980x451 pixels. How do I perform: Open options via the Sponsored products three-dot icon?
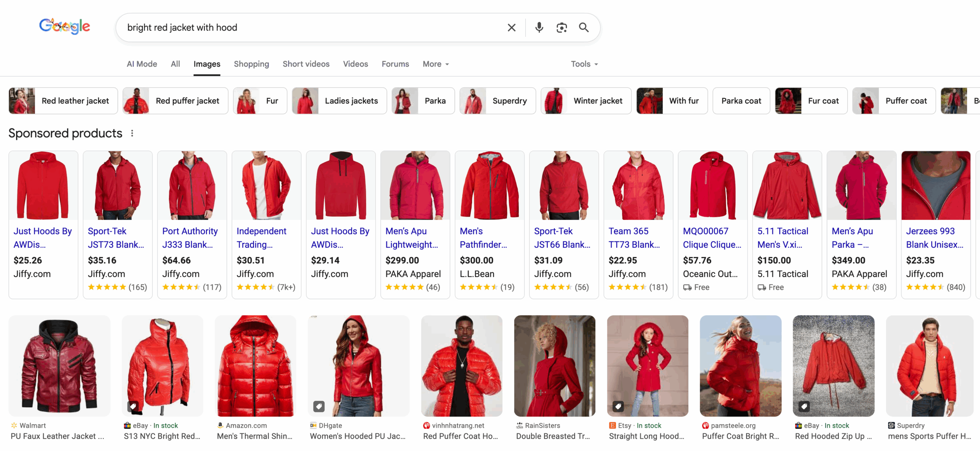pyautogui.click(x=132, y=133)
